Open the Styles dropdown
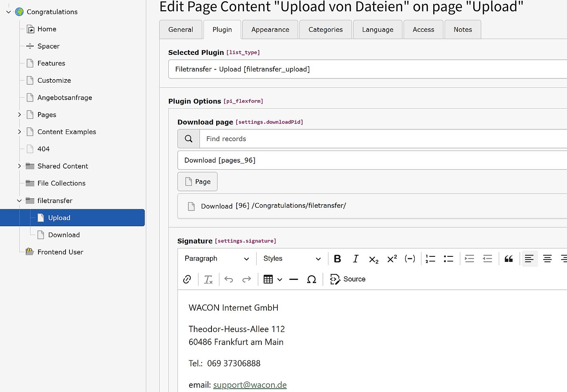This screenshot has width=567, height=392. [292, 259]
